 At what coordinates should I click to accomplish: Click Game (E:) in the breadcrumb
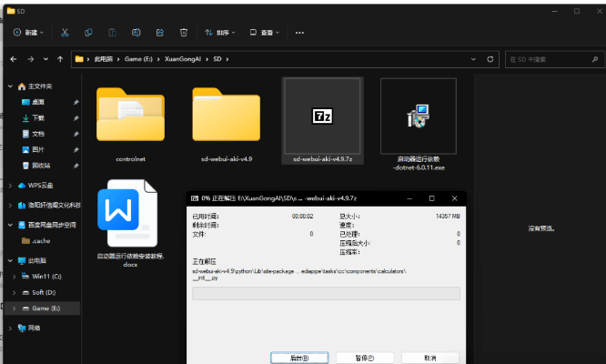pyautogui.click(x=138, y=59)
